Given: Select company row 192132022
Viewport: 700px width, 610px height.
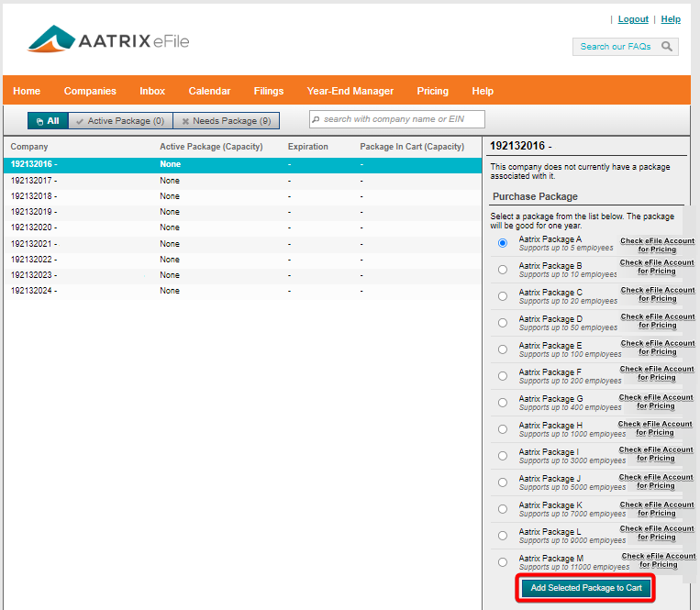Looking at the screenshot, I should click(x=242, y=260).
